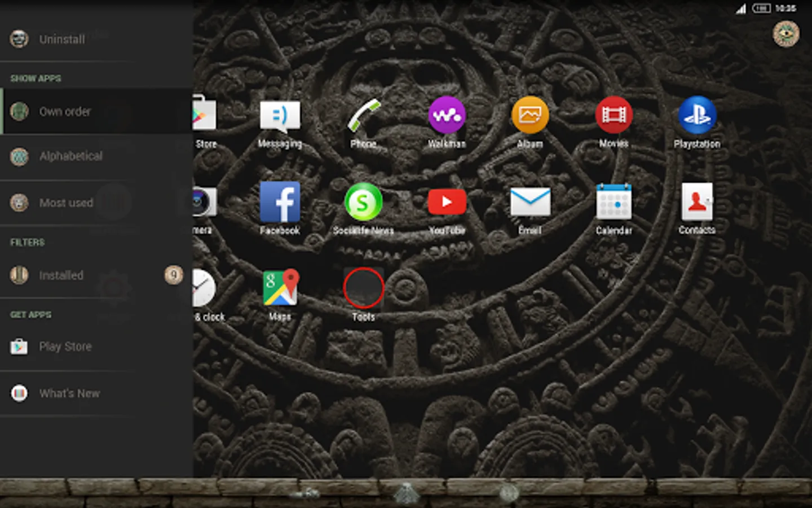This screenshot has height=508, width=812.
Task: Open Play Store from side menu
Action: [x=96, y=347]
